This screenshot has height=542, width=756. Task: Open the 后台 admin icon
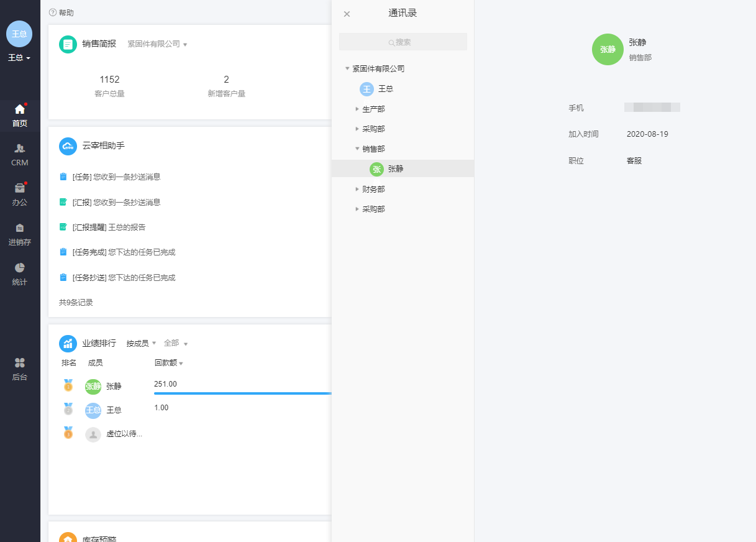tap(19, 363)
